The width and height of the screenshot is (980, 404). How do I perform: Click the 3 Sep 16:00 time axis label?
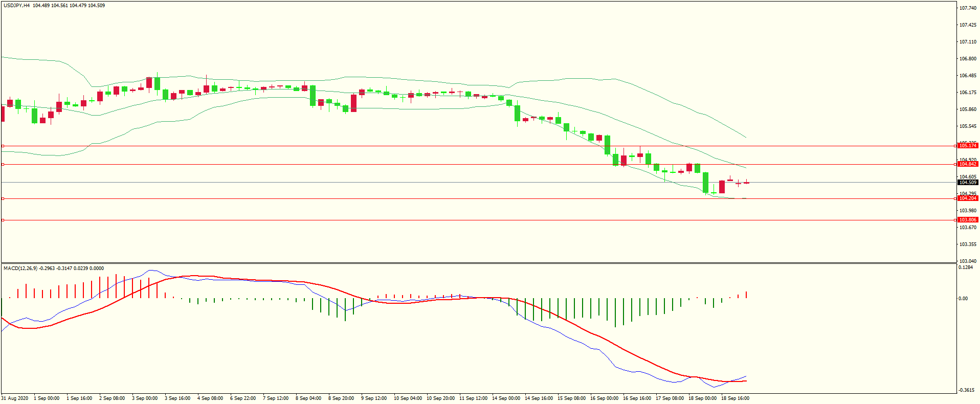point(177,398)
